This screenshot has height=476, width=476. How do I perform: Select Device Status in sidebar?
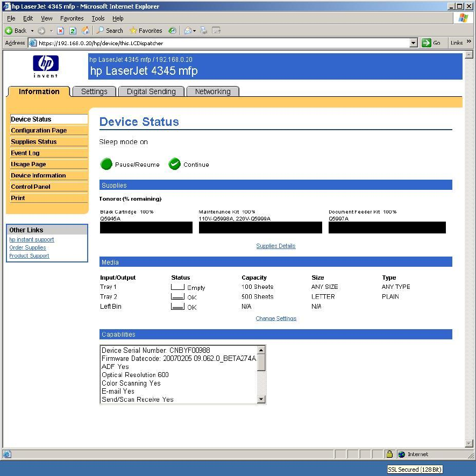point(49,119)
